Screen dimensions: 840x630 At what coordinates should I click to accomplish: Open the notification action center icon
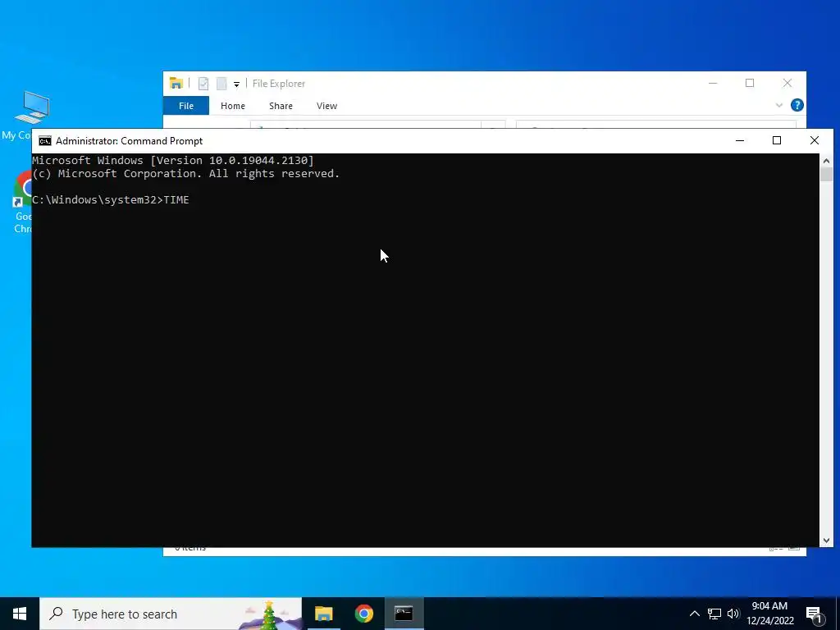814,614
